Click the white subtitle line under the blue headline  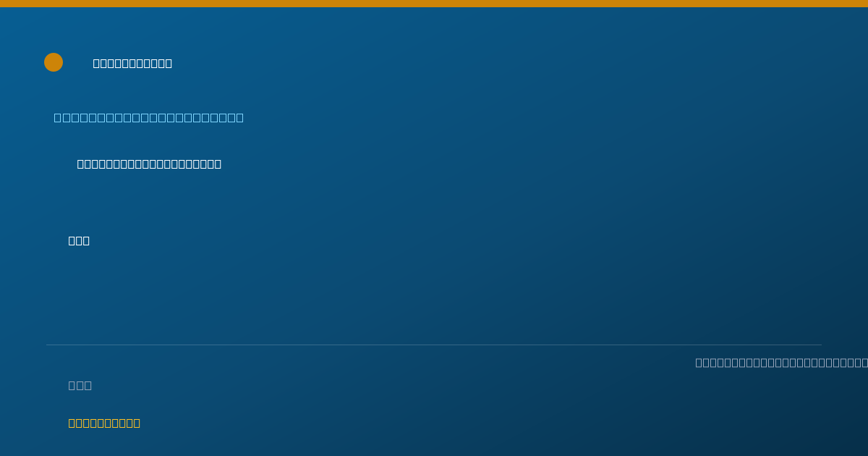[149, 164]
